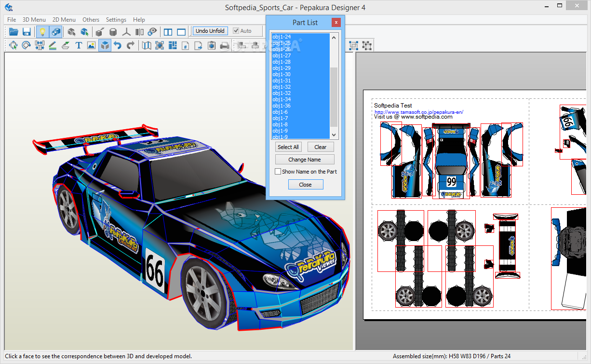
Task: Click the Close button in Part List dialog
Action: [305, 185]
